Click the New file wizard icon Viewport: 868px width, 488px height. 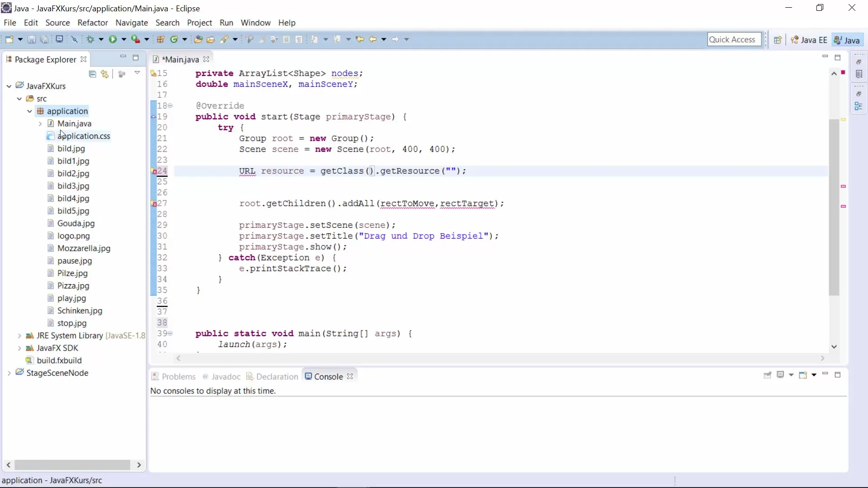click(x=9, y=39)
